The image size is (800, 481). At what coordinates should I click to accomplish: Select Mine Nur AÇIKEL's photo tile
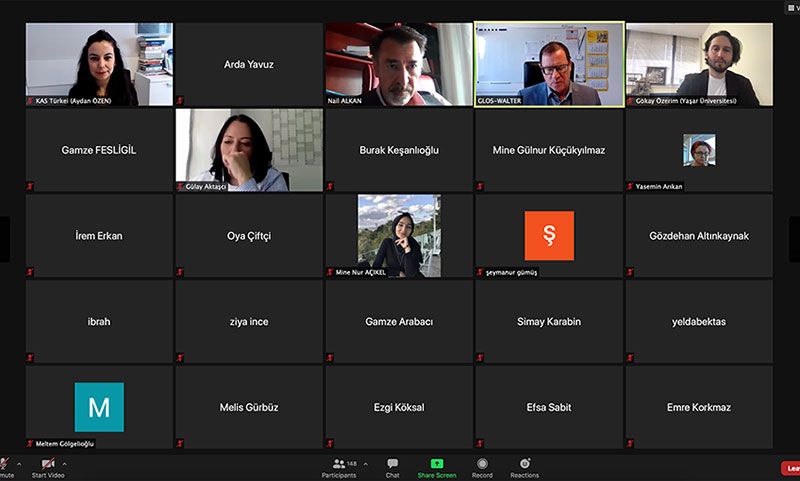point(399,235)
